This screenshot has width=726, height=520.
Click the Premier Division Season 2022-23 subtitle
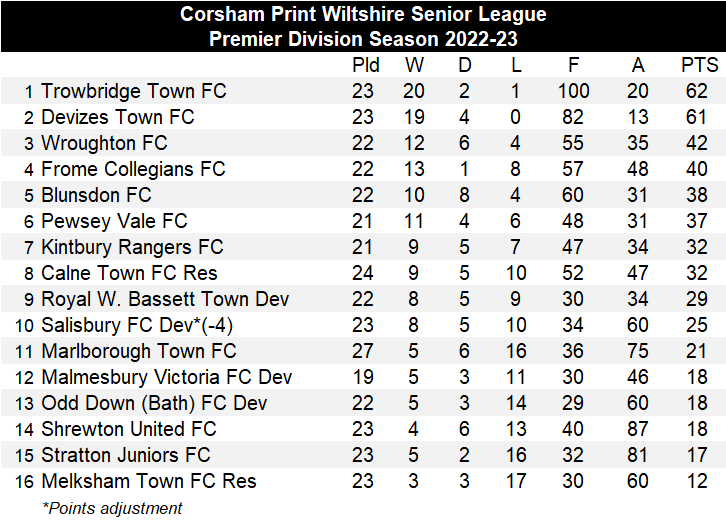coord(363,39)
